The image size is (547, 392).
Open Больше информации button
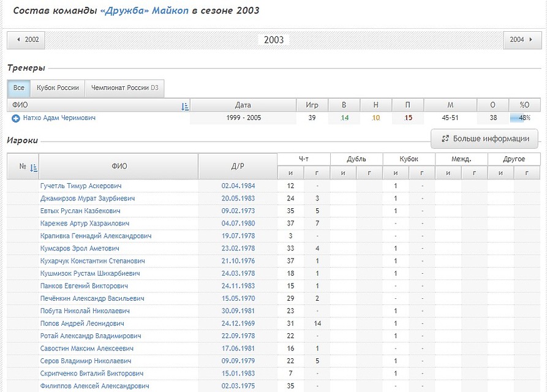tap(485, 139)
